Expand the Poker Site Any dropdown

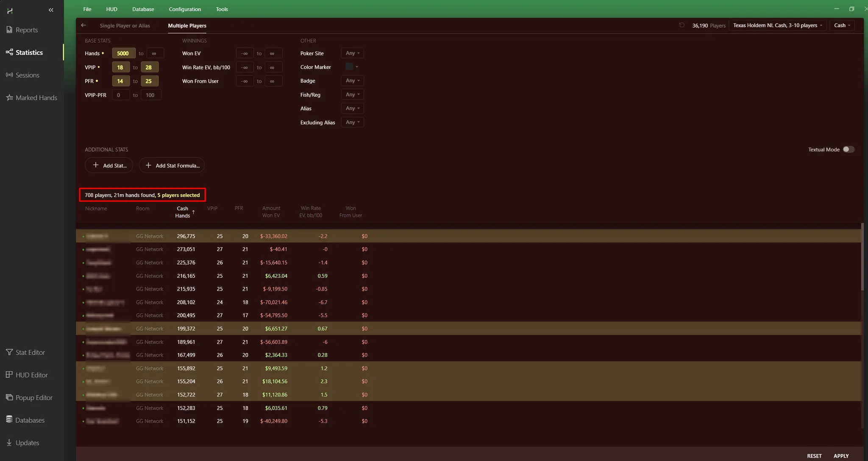click(x=352, y=53)
